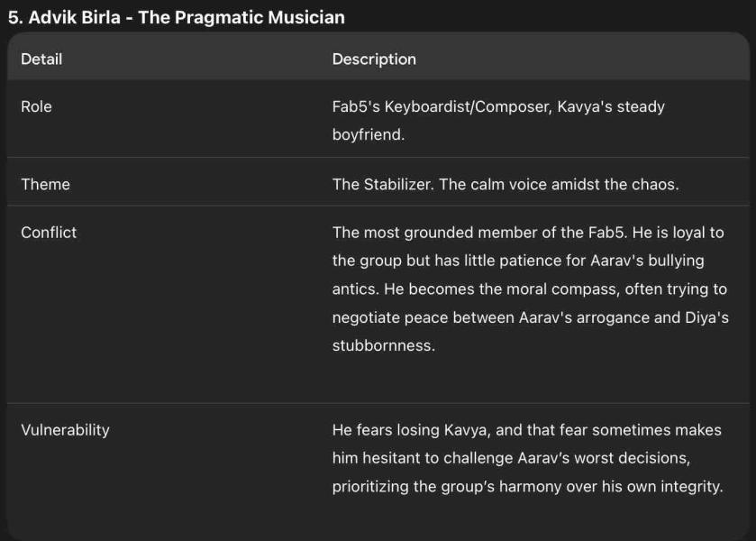Click the Description column header
Screen dimensions: 756x541
pos(374,59)
